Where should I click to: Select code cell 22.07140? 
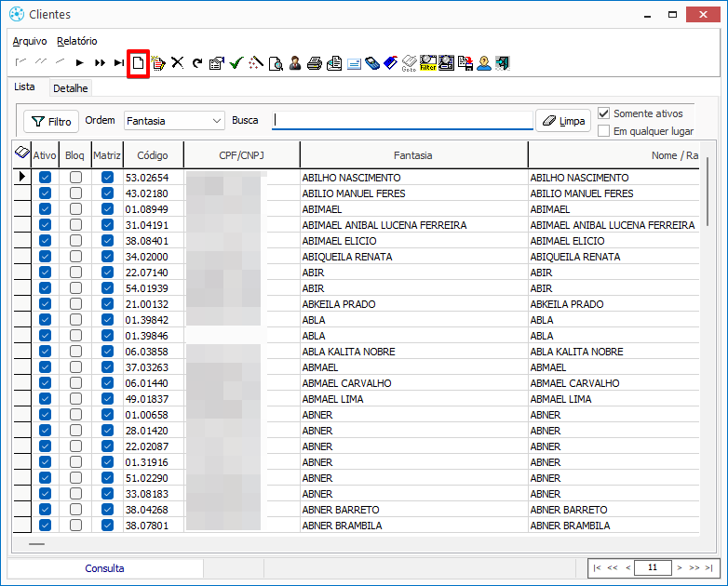pyautogui.click(x=154, y=273)
